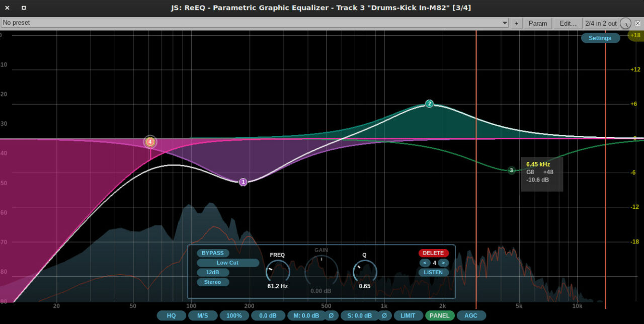
Task: Toggle the HQ mode button
Action: 171,315
